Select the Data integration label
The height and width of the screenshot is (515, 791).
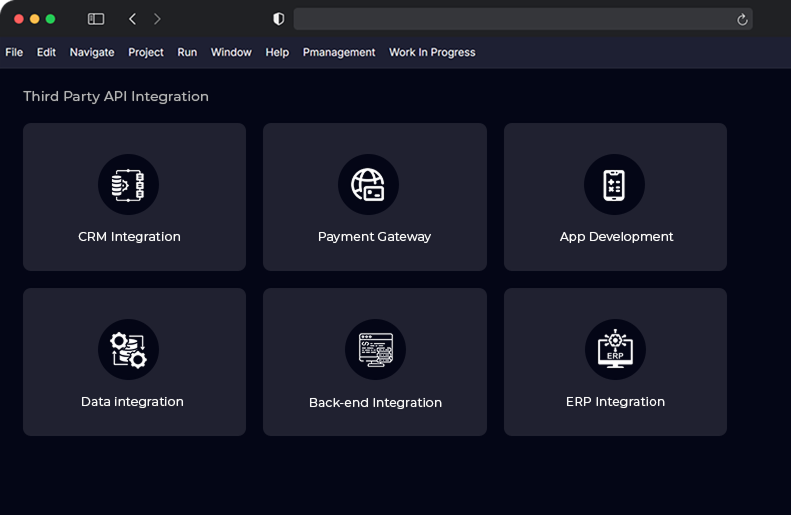tap(132, 402)
